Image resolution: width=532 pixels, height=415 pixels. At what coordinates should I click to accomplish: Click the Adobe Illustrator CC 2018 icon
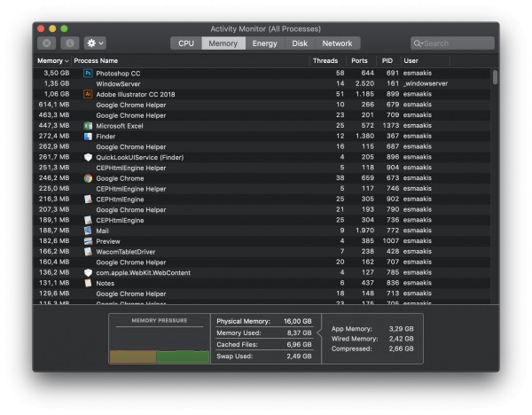[x=88, y=94]
